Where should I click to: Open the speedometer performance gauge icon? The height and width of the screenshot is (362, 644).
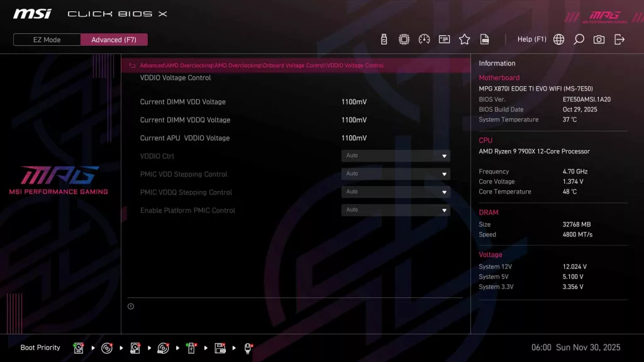pyautogui.click(x=424, y=40)
